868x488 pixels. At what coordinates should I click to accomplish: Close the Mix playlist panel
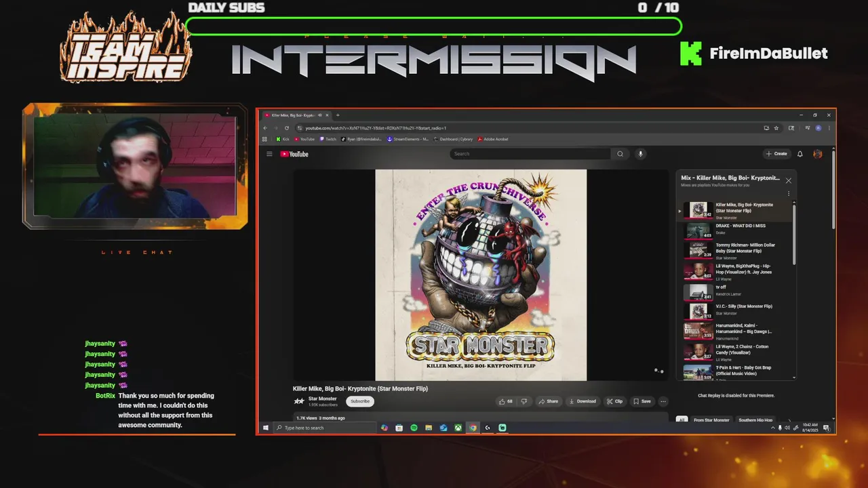[x=788, y=180]
